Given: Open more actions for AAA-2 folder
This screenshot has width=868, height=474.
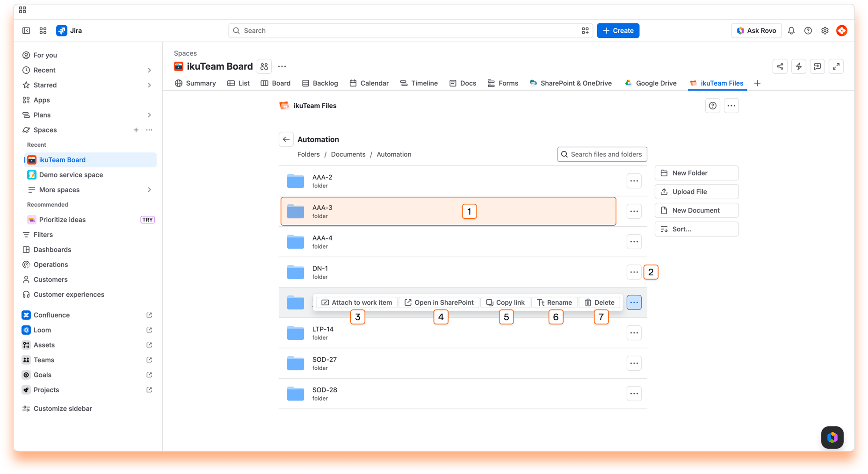Looking at the screenshot, I should coord(634,181).
